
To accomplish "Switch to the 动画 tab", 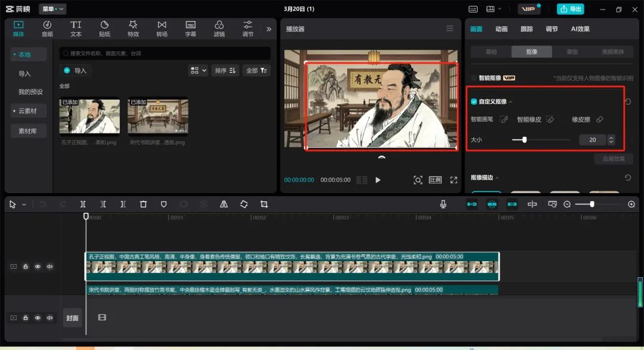I will click(501, 29).
